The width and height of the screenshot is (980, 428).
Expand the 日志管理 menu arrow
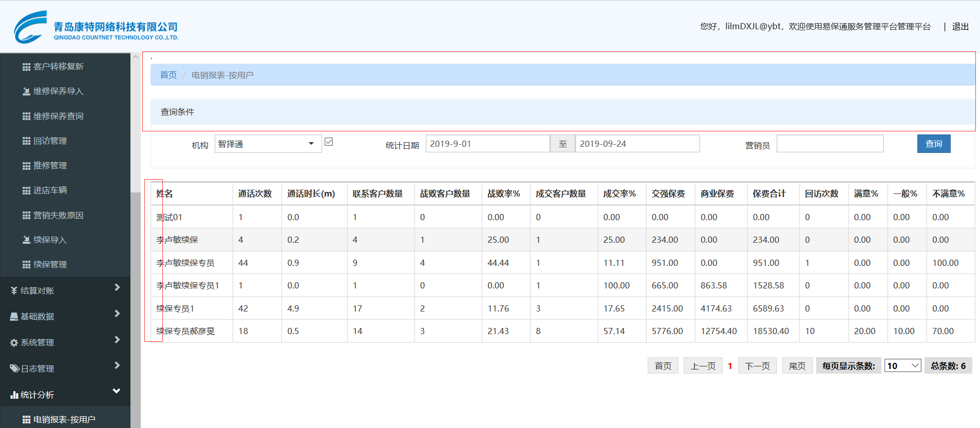(x=117, y=365)
